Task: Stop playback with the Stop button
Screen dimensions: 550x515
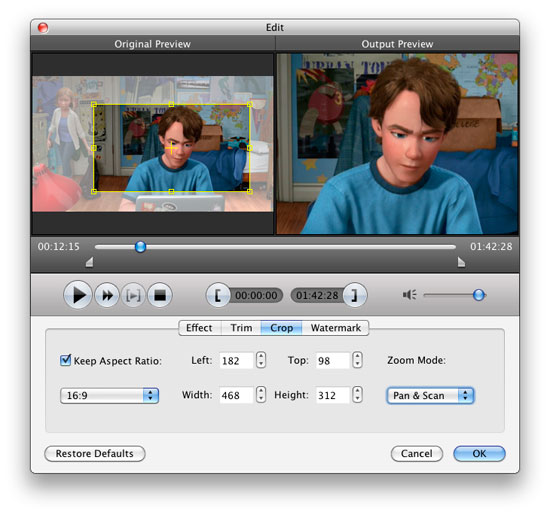Action: tap(160, 295)
